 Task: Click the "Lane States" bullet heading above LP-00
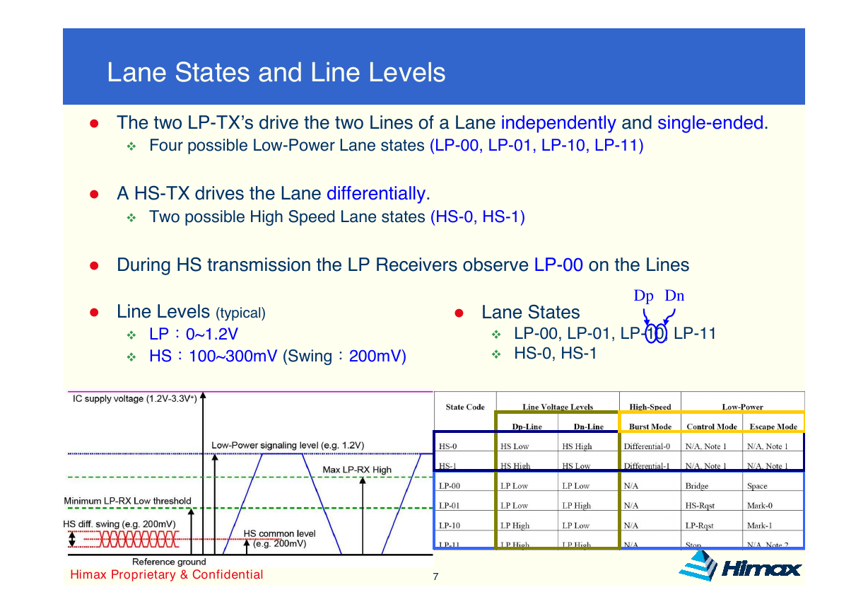click(x=530, y=312)
